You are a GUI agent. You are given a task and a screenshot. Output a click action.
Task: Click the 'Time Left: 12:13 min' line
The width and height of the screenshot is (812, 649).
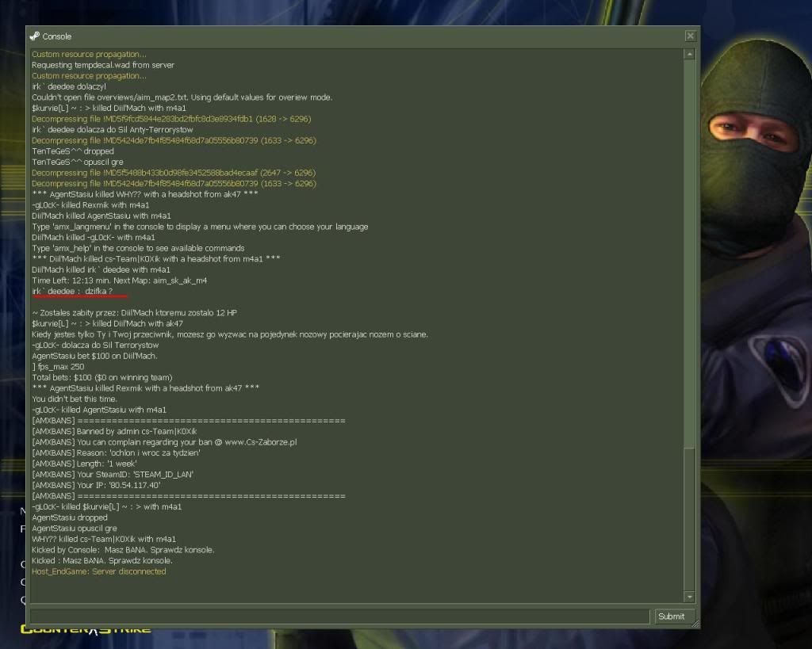pos(119,281)
